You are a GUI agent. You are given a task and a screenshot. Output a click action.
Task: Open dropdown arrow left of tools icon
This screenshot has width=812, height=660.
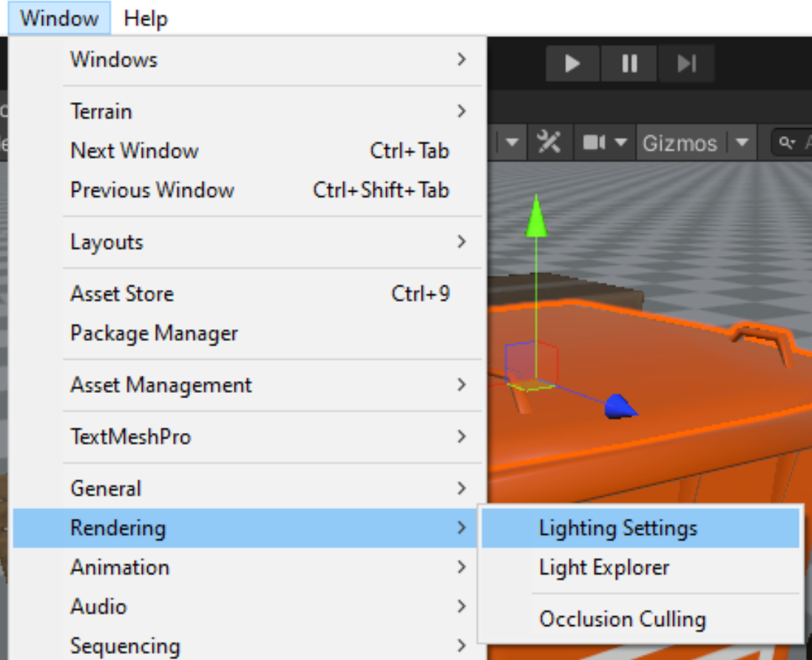[x=512, y=142]
